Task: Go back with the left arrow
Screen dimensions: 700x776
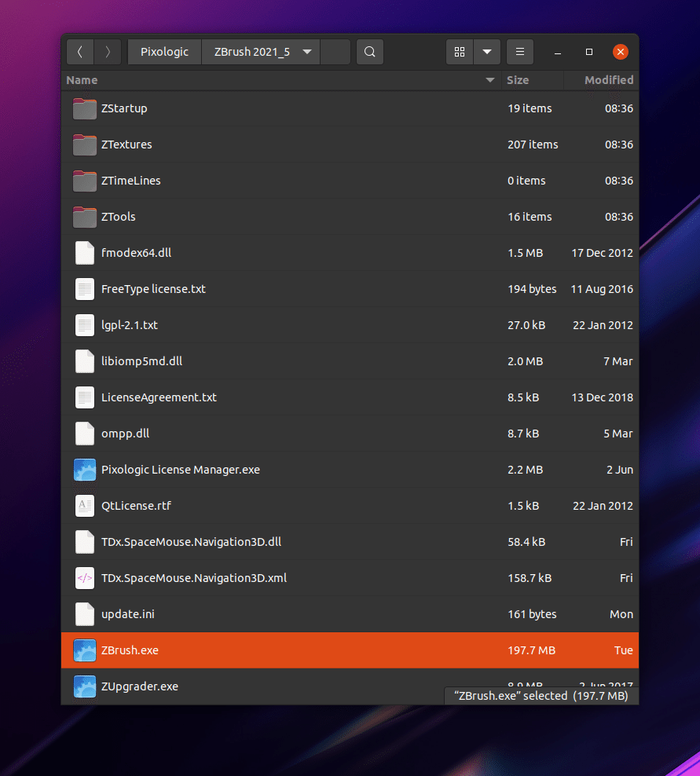Action: 80,52
